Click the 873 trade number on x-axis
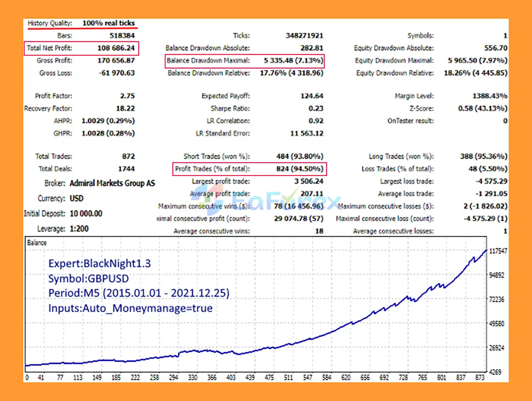Image resolution: width=532 pixels, height=401 pixels. pos(480,377)
